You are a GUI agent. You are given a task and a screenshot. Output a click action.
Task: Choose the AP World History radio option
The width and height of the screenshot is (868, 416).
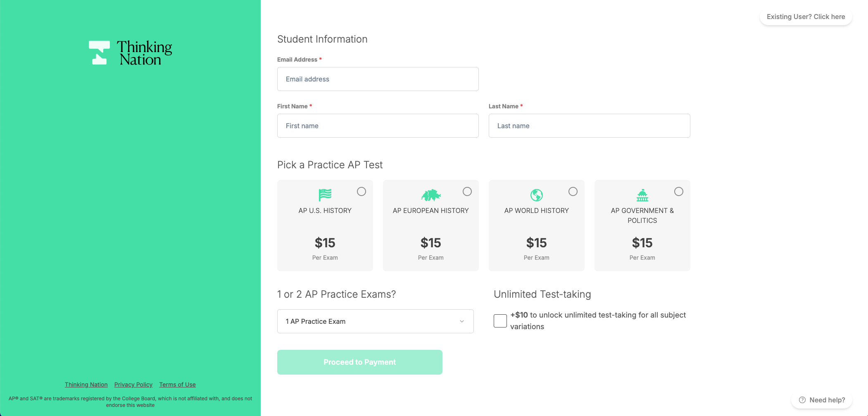point(573,191)
